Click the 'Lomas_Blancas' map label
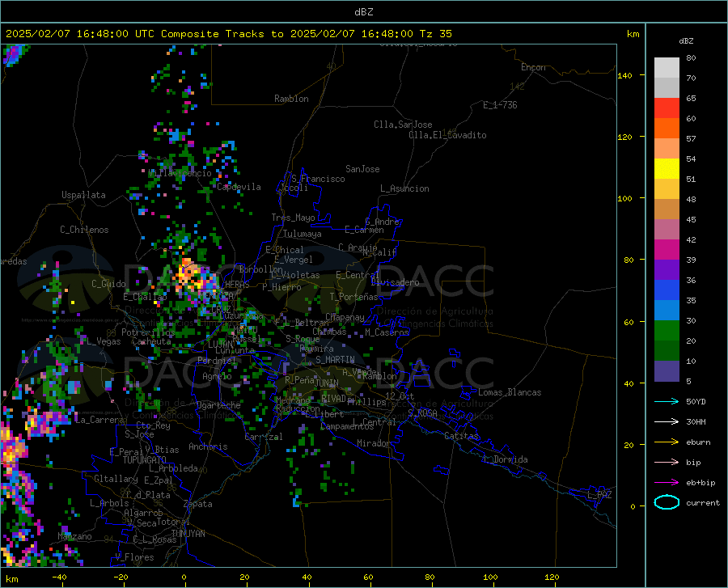The width and height of the screenshot is (728, 588). (510, 392)
